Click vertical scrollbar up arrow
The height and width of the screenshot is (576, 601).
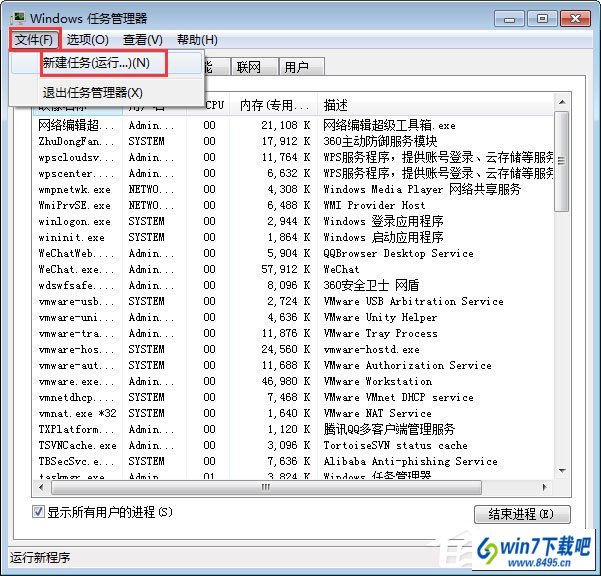(562, 102)
